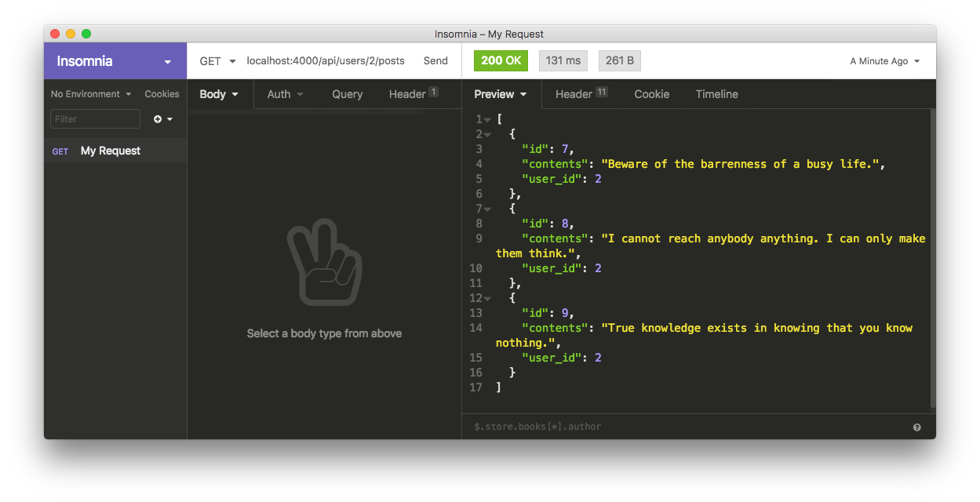Click the "True knowledge exists" contents string

click(705, 335)
